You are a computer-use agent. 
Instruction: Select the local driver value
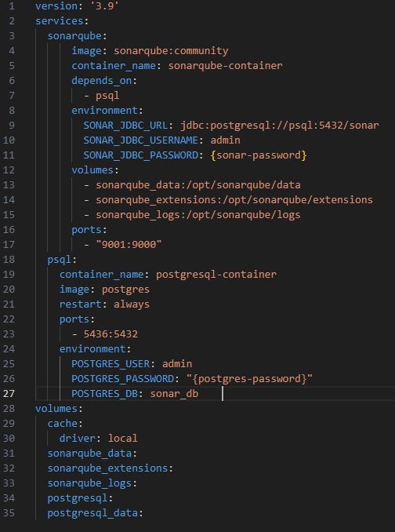pos(122,439)
